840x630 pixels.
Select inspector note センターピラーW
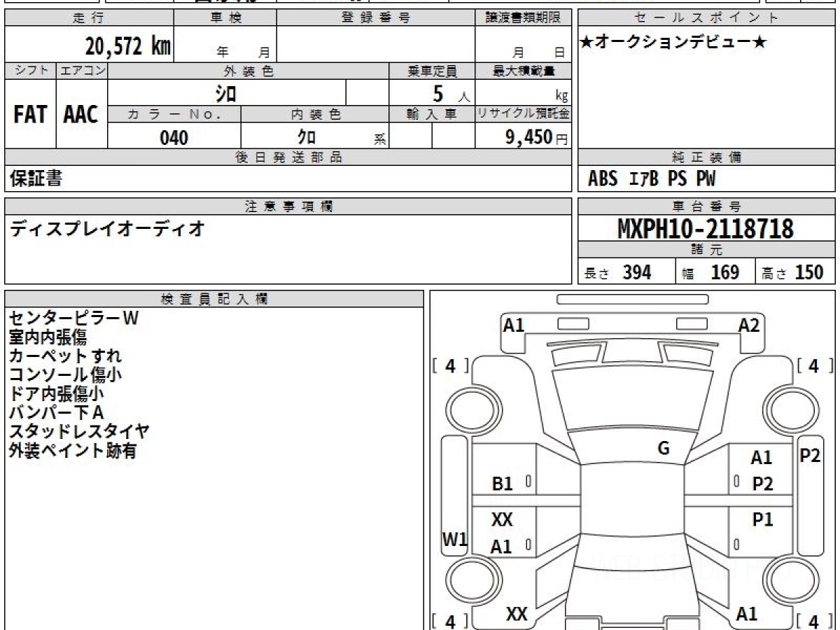(x=73, y=318)
